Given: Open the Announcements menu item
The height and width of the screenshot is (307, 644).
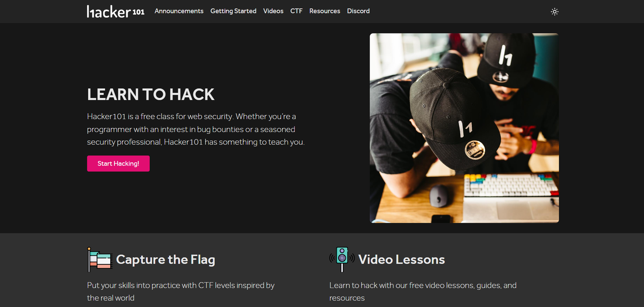Looking at the screenshot, I should click(179, 11).
